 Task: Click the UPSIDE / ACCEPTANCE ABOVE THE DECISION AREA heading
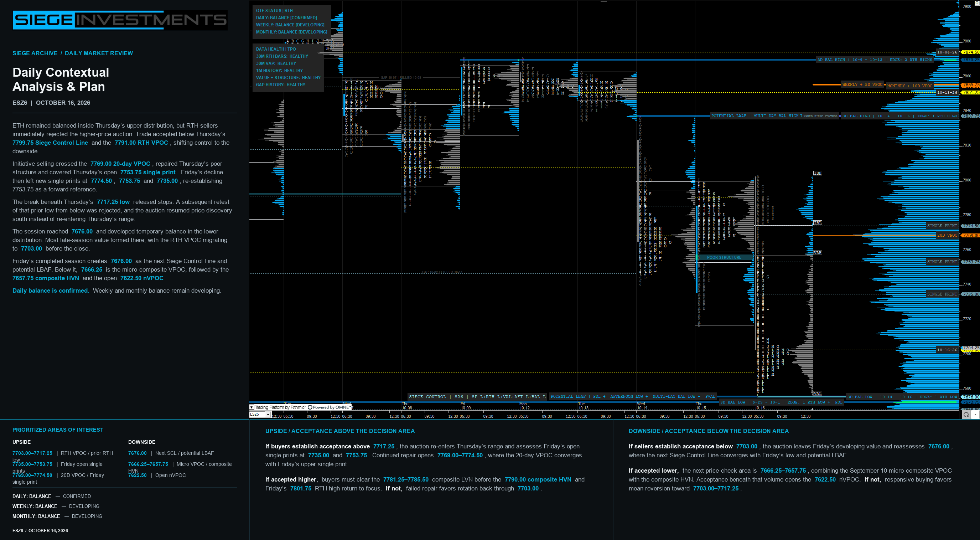(x=340, y=431)
